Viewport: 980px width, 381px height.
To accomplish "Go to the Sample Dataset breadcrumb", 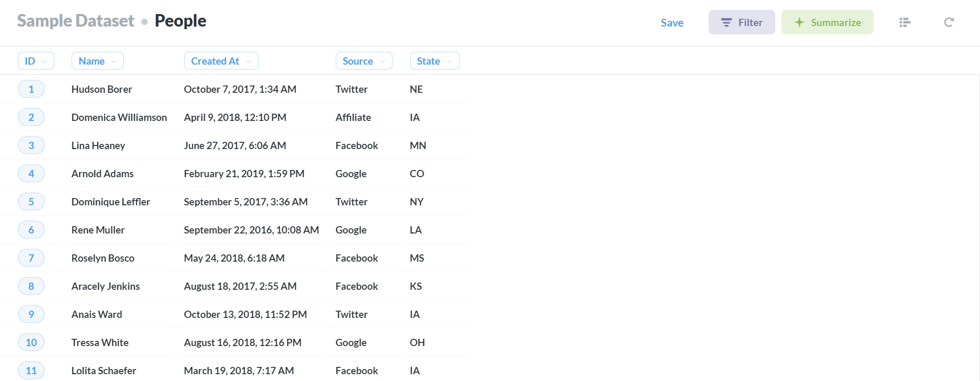I will click(76, 21).
